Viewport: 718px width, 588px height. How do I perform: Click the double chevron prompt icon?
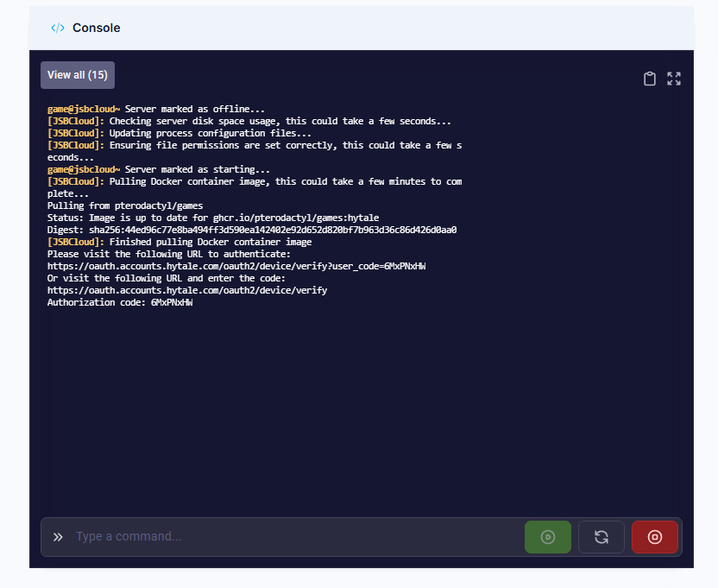(58, 537)
